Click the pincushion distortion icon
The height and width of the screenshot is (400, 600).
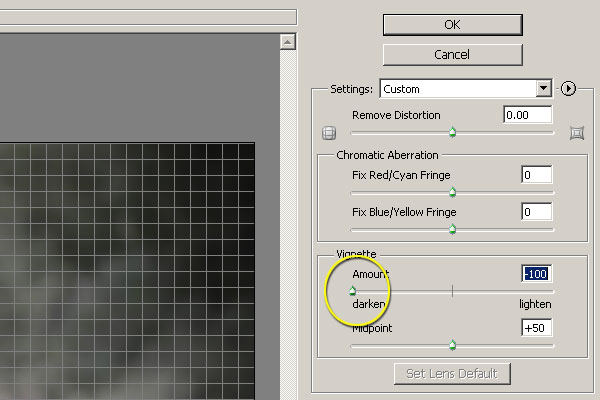tap(577, 133)
